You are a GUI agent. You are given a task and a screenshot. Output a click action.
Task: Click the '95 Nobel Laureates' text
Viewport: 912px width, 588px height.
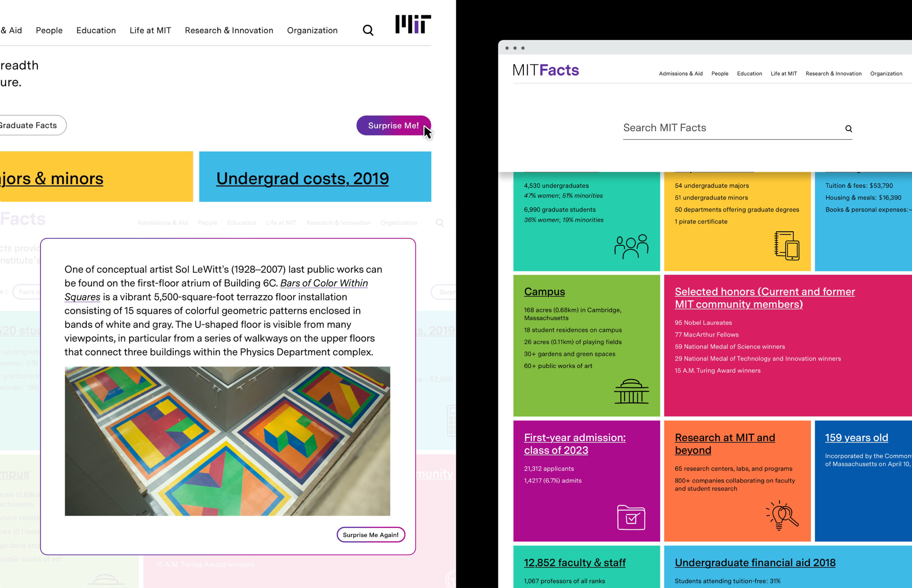point(703,323)
